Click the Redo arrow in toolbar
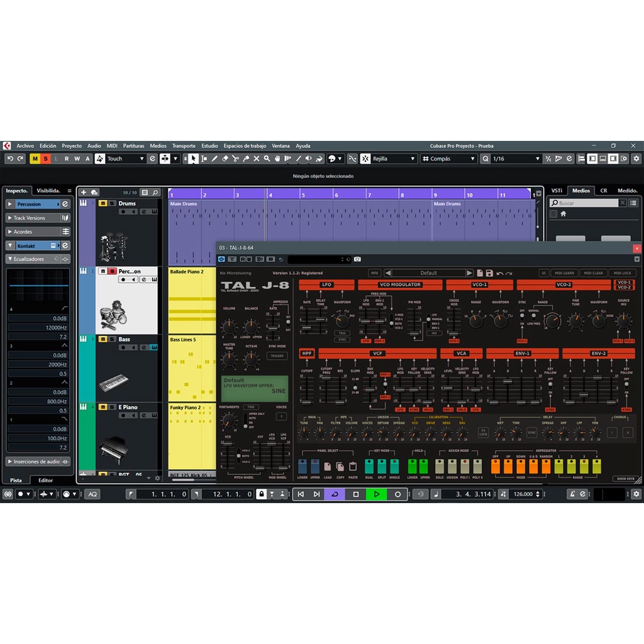644x644 pixels. point(20,158)
